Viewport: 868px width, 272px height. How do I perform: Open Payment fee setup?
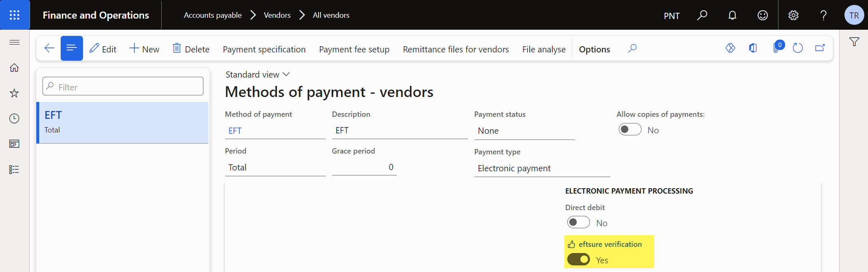pyautogui.click(x=354, y=50)
